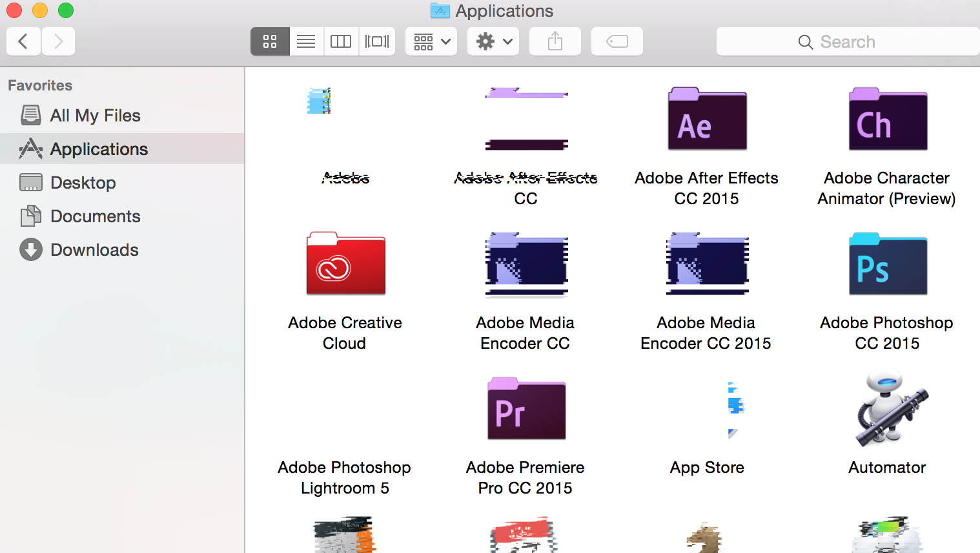Go forward with the right arrow button

point(58,41)
